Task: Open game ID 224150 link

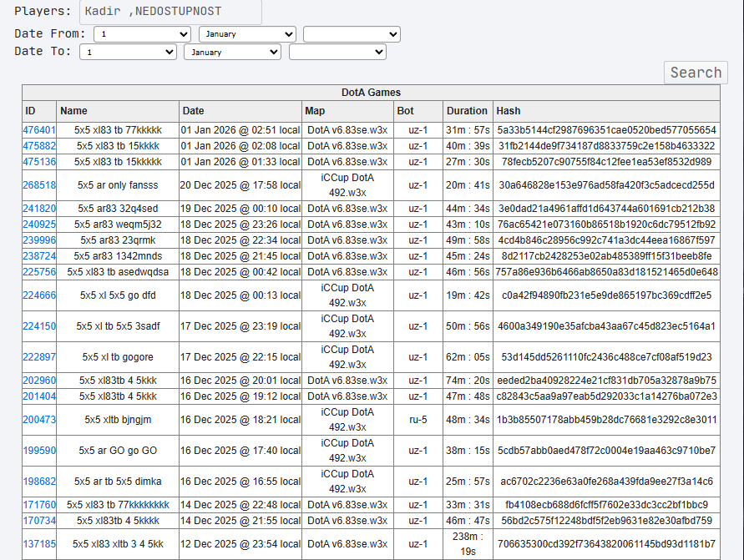Action: click(x=39, y=326)
